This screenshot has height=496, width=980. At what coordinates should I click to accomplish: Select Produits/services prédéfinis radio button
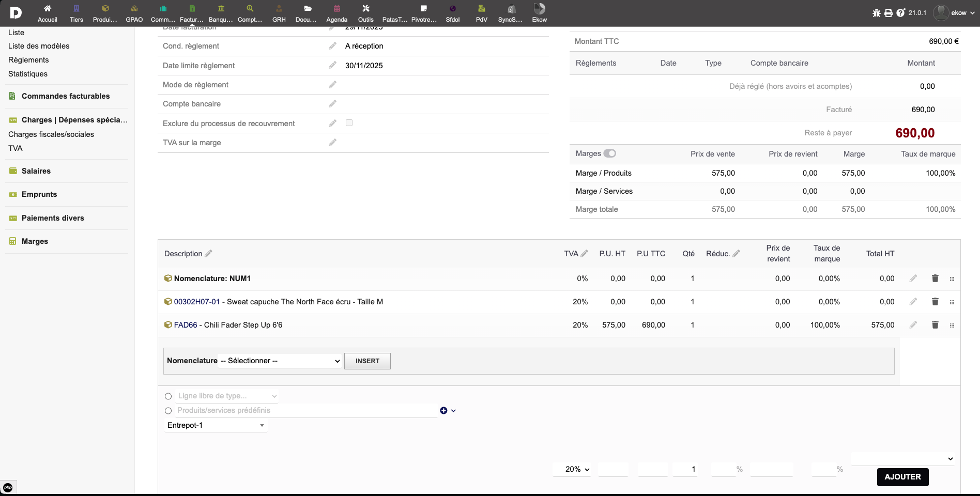click(x=168, y=411)
